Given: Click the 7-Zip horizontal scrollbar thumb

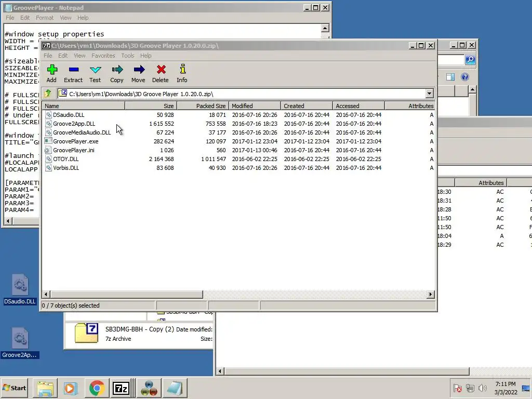Looking at the screenshot, I should pyautogui.click(x=127, y=294).
